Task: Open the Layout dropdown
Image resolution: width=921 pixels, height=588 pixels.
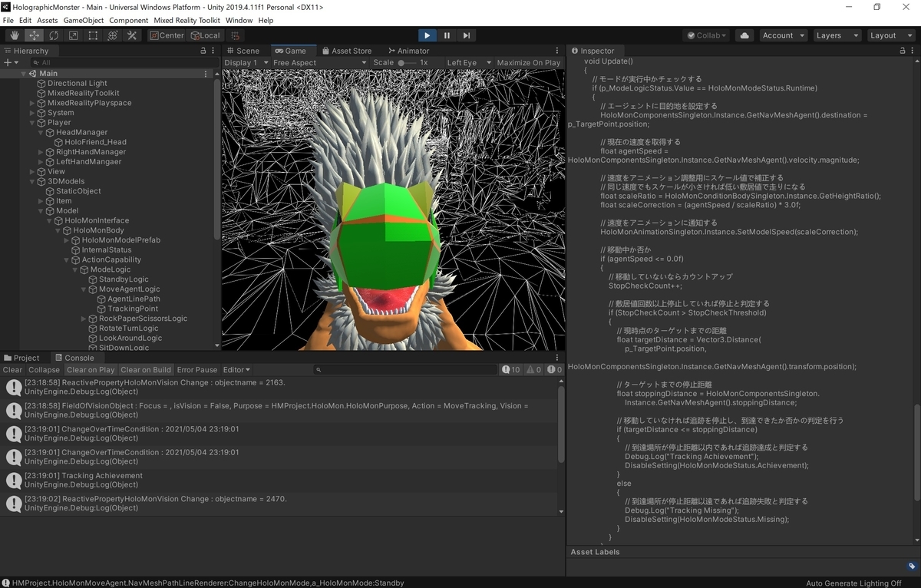Action: pyautogui.click(x=890, y=35)
